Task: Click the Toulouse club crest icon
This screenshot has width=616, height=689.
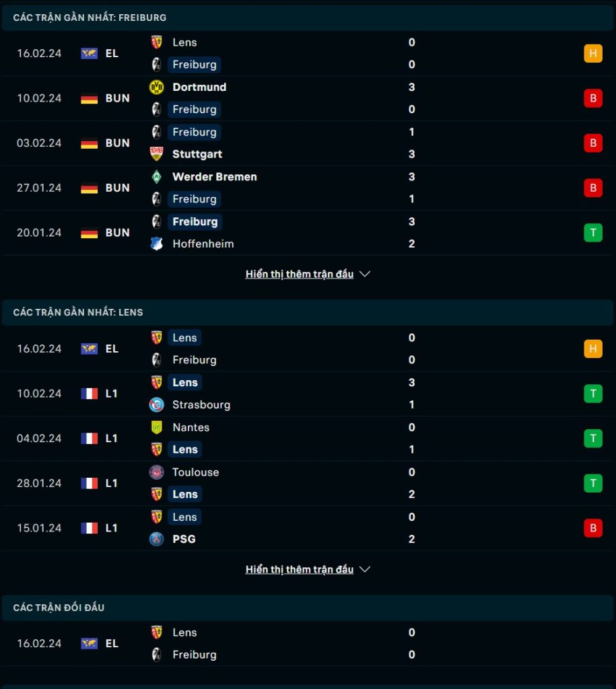Action: click(157, 472)
